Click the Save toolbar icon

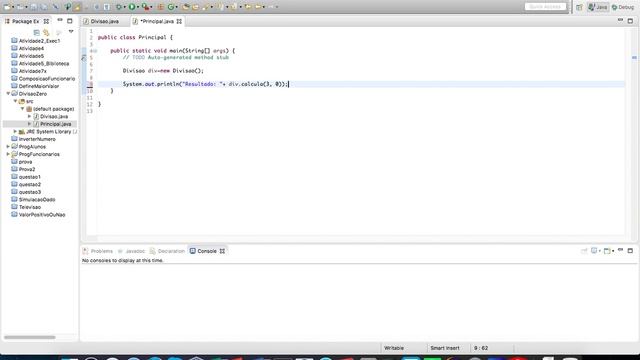[x=33, y=7]
